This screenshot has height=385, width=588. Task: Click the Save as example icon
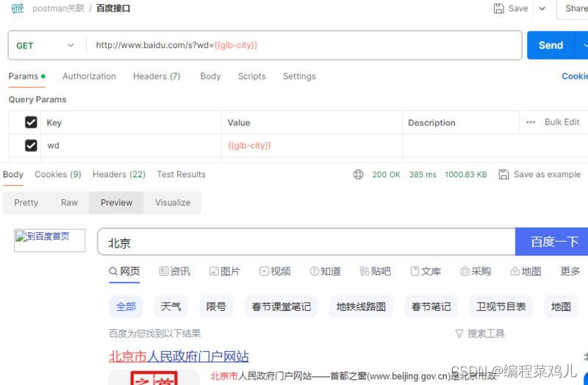(x=503, y=175)
